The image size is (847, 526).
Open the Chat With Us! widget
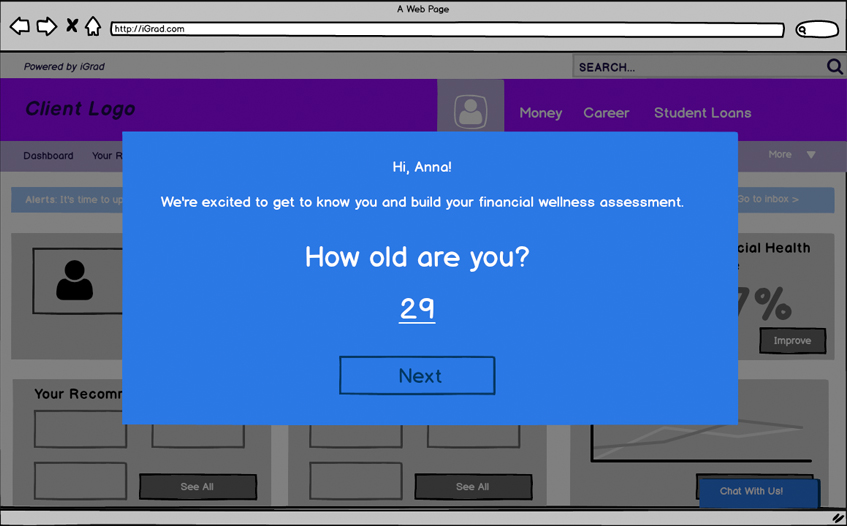pyautogui.click(x=757, y=492)
